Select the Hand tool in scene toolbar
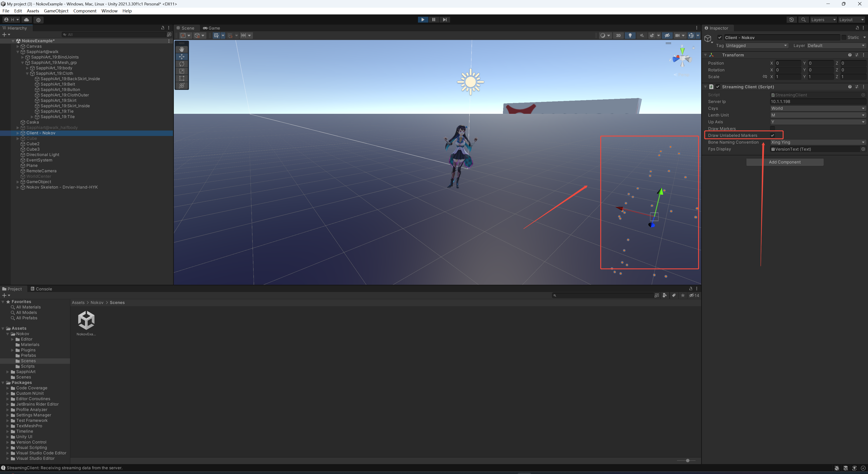Viewport: 868px width, 474px height. [x=182, y=49]
